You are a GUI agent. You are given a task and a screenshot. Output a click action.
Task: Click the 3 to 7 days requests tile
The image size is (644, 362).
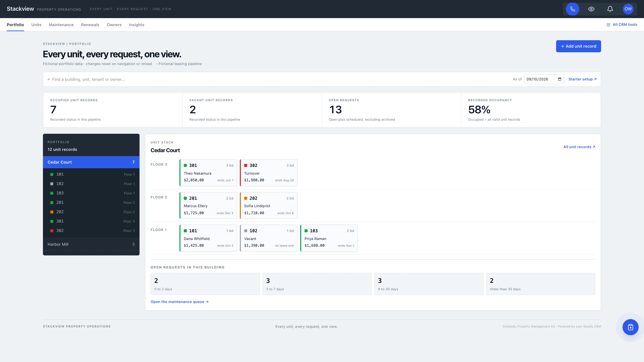(317, 284)
